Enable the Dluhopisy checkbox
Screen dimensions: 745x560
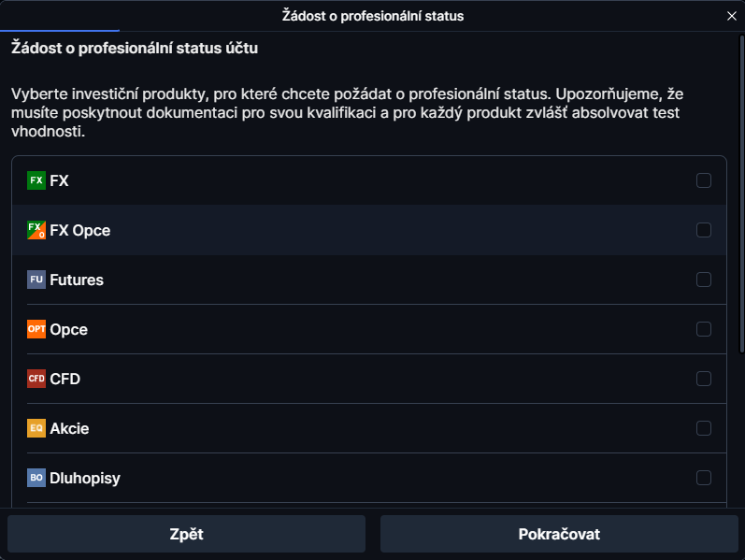coord(704,478)
